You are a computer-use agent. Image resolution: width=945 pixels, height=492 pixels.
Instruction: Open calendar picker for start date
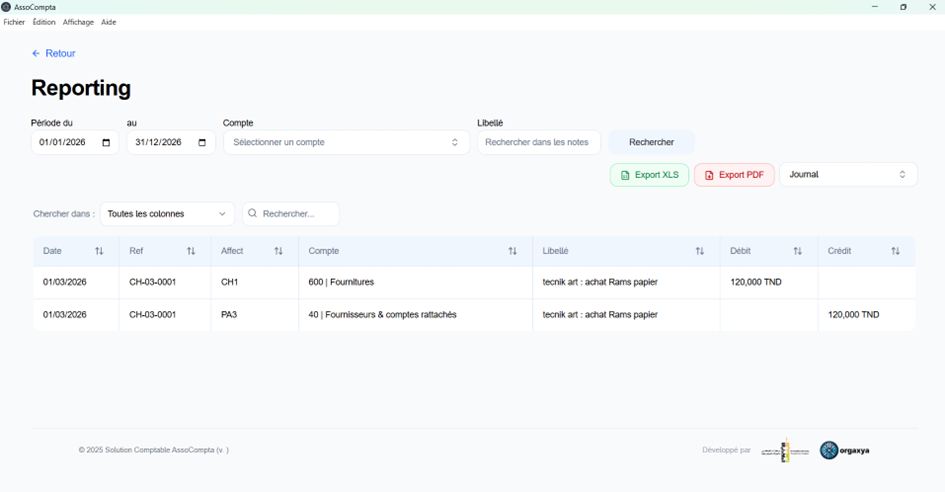[x=106, y=143]
